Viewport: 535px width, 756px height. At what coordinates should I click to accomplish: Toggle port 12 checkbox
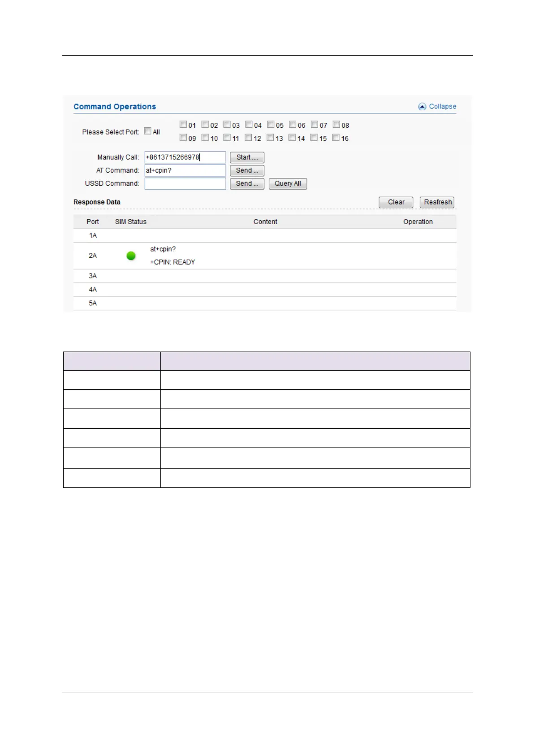248,138
